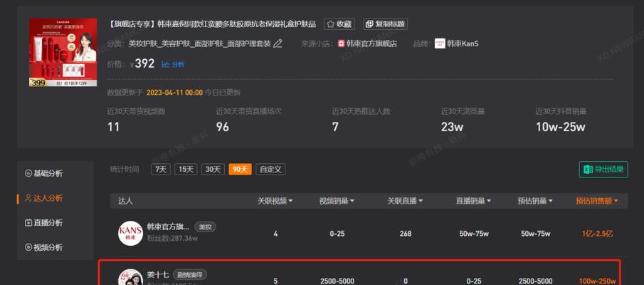The width and height of the screenshot is (644, 285).
Task: Click the 剧情演绎 tag badge
Action: 190,274
